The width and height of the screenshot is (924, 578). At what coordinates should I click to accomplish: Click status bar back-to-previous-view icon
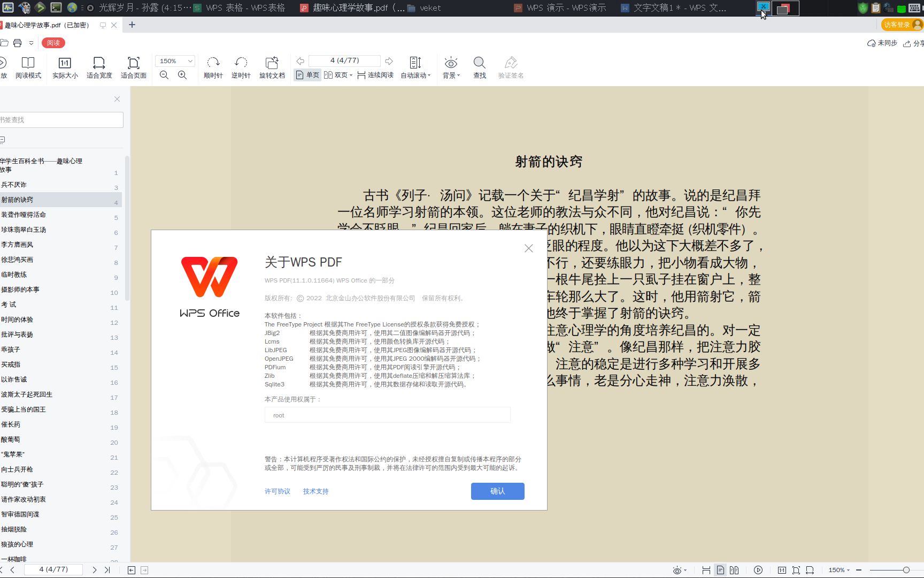132,570
